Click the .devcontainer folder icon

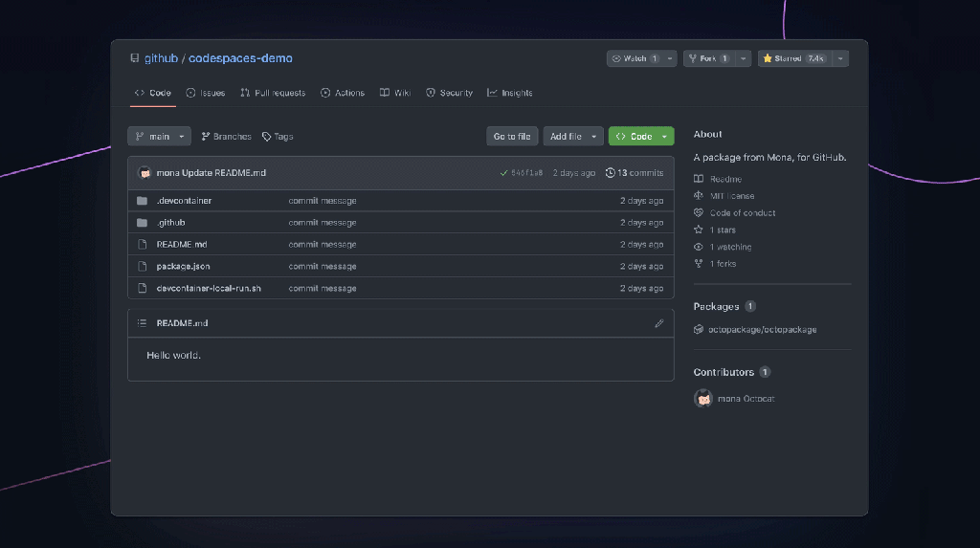pyautogui.click(x=143, y=201)
